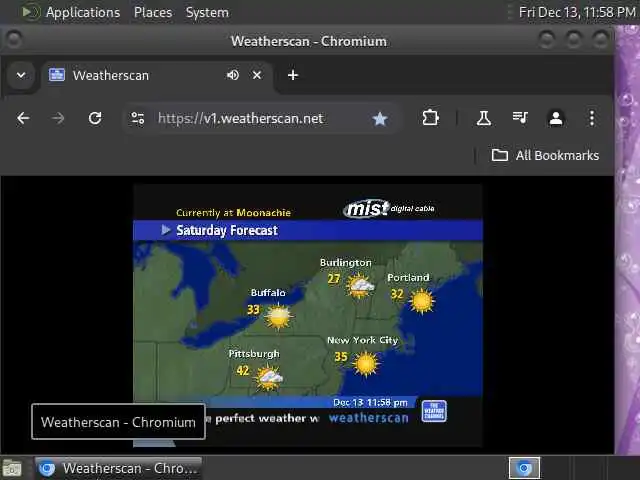The image size is (640, 480).
Task: Mute the tab using the speaker icon
Action: 233,75
